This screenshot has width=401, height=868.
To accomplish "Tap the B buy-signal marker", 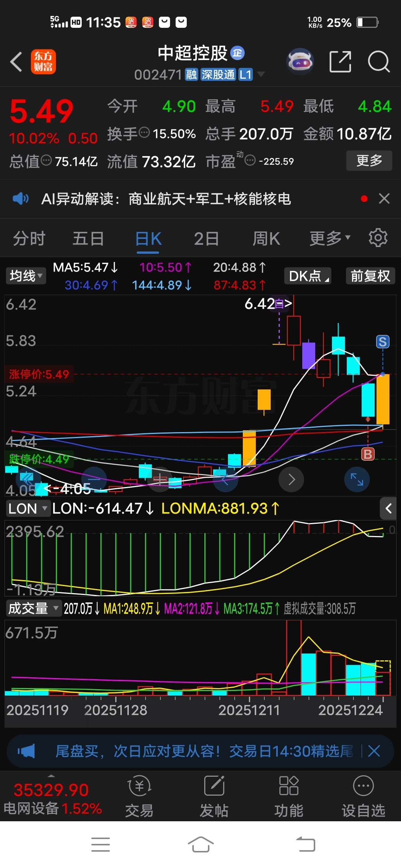I will pos(368,454).
